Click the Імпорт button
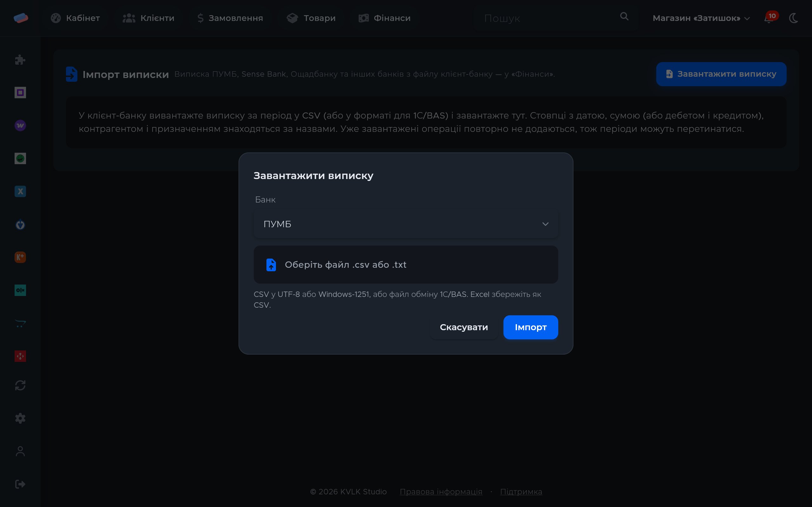The height and width of the screenshot is (507, 812). click(530, 327)
